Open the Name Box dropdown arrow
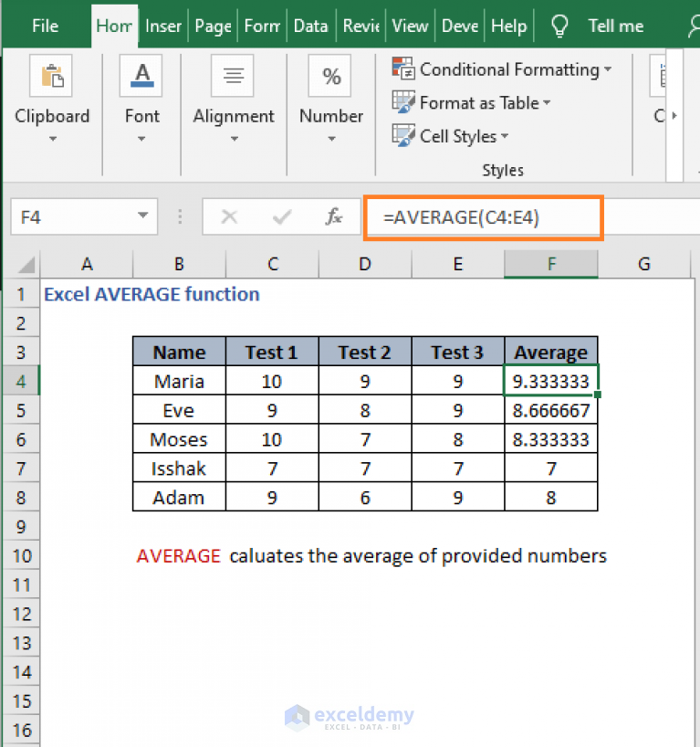The width and height of the screenshot is (700, 747). pyautogui.click(x=142, y=216)
